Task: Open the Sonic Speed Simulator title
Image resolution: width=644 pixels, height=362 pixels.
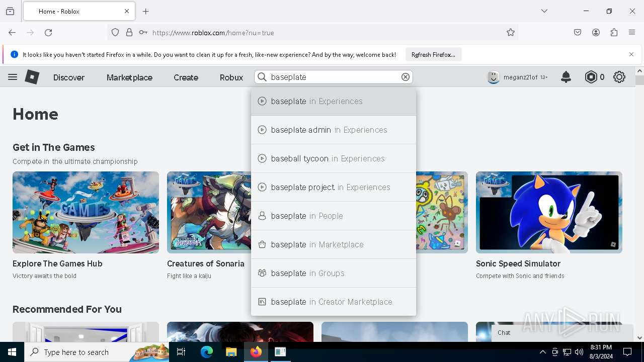Action: (x=518, y=263)
